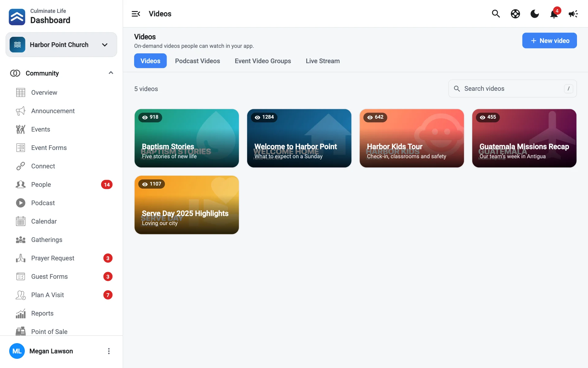This screenshot has width=588, height=368.
Task: Open the help lifebuoy icon
Action: click(x=515, y=14)
